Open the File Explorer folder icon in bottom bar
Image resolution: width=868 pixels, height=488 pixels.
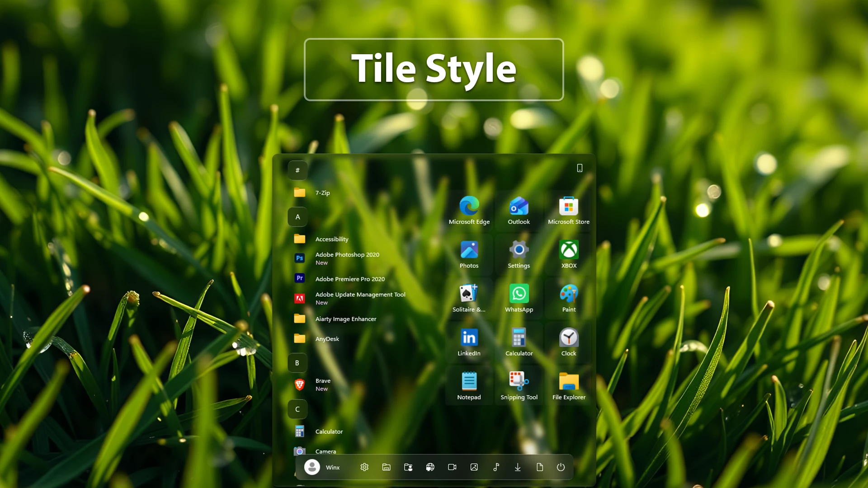tap(386, 467)
